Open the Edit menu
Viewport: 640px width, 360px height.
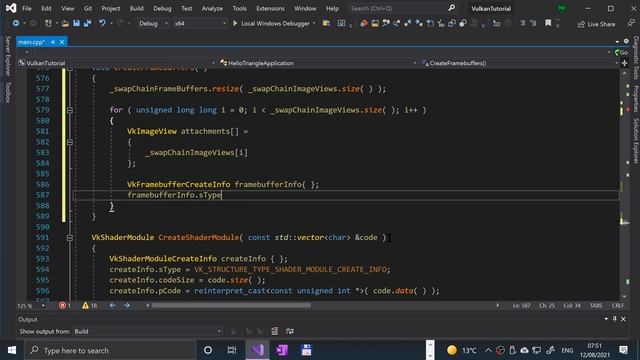pos(47,9)
